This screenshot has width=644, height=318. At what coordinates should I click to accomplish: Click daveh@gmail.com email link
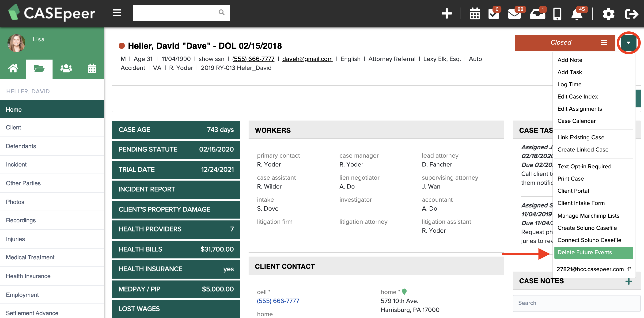[x=307, y=59]
